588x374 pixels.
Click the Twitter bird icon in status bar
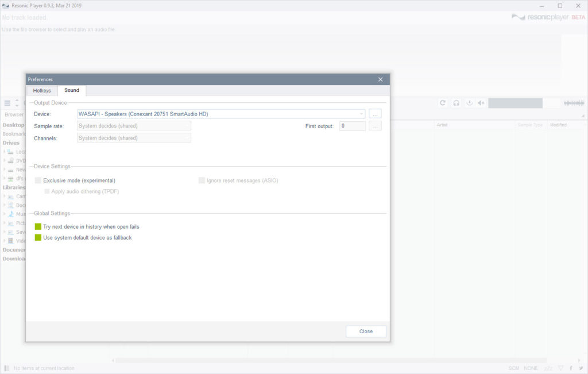pyautogui.click(x=581, y=368)
